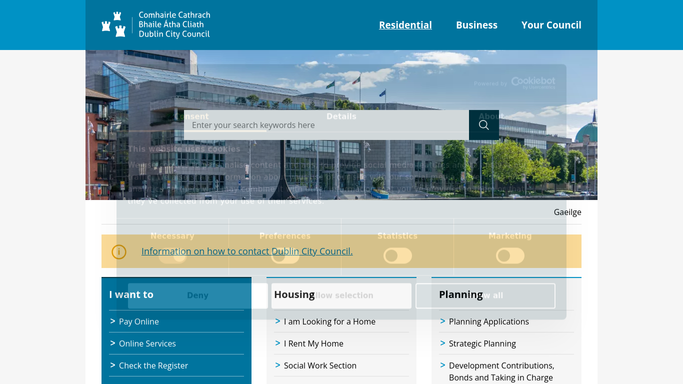Switch language to Gaeilge
Image resolution: width=683 pixels, height=384 pixels.
[567, 212]
